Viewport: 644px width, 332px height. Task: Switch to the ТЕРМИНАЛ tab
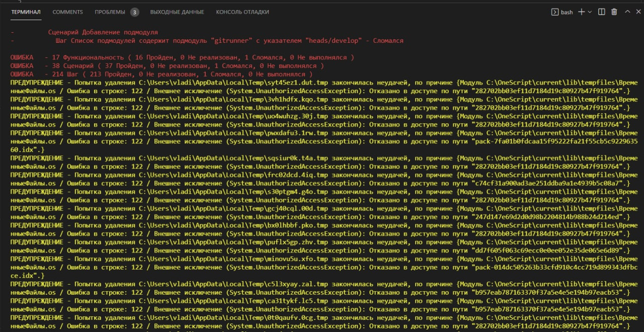pos(26,12)
